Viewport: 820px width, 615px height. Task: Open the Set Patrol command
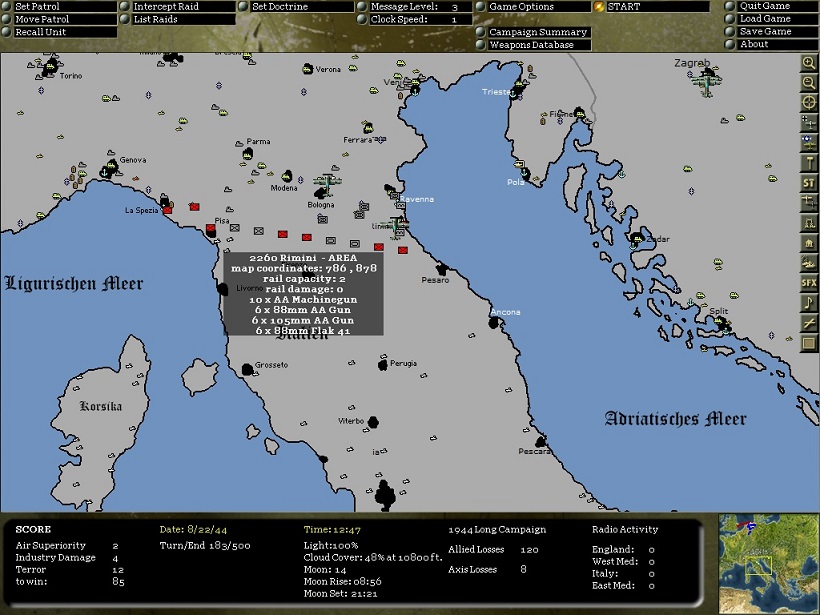click(59, 6)
